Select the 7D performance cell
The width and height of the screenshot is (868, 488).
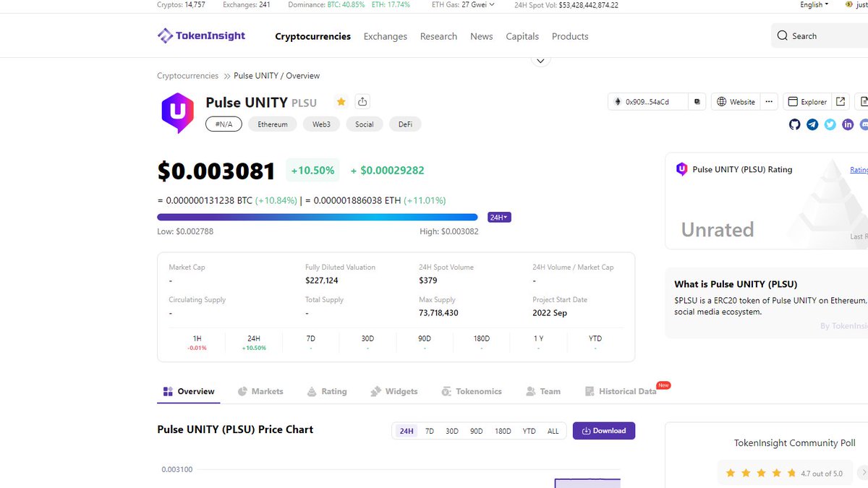[311, 343]
